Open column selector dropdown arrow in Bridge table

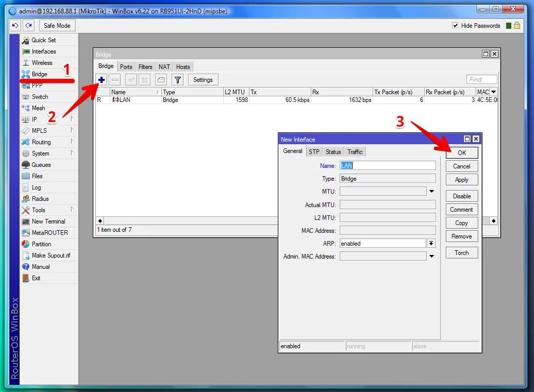click(x=493, y=92)
